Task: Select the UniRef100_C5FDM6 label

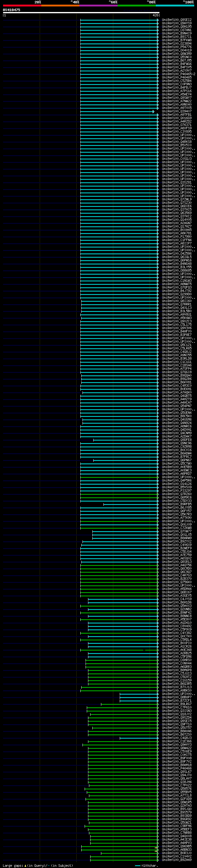Action: [x=177, y=656]
